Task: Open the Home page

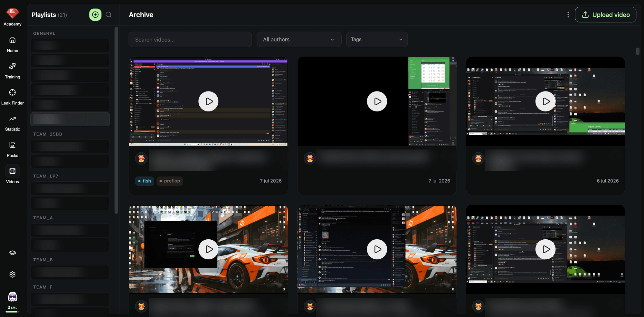Action: click(x=12, y=44)
